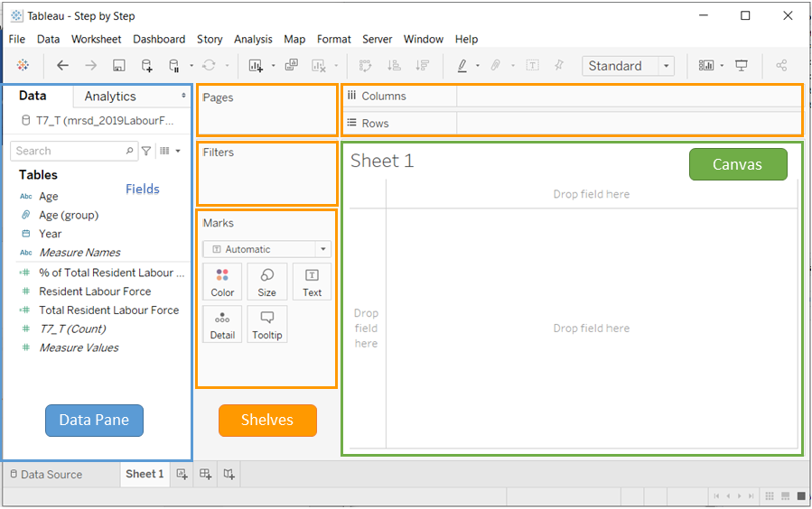This screenshot has height=509, width=812.
Task: Select the T7_T data source entry
Action: [98, 121]
